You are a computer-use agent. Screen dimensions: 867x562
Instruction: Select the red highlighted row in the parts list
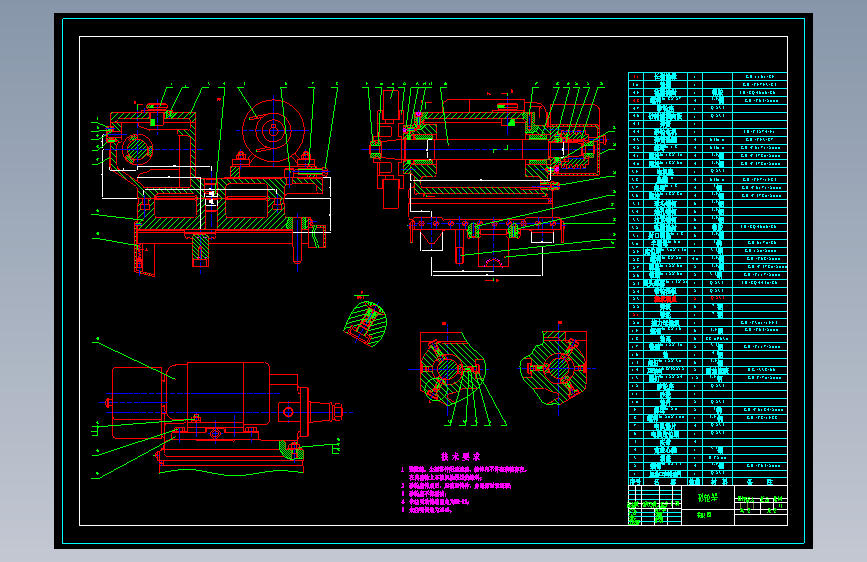point(708,299)
